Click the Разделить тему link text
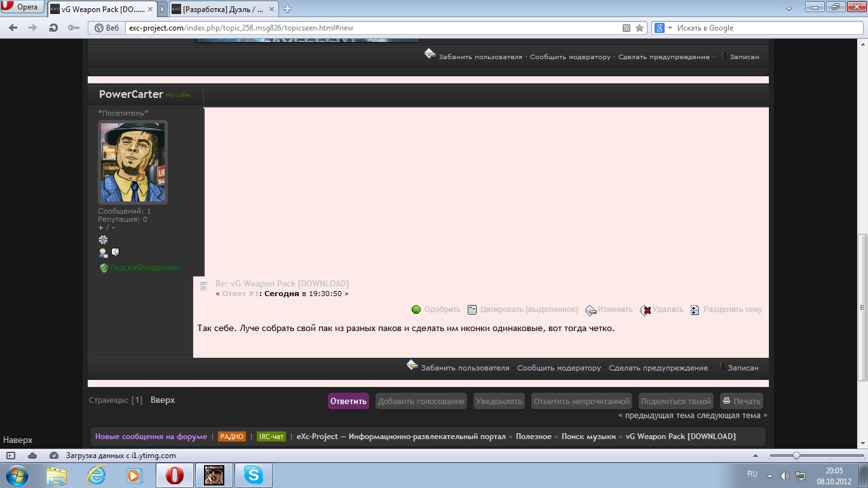This screenshot has height=488, width=868. 733,309
